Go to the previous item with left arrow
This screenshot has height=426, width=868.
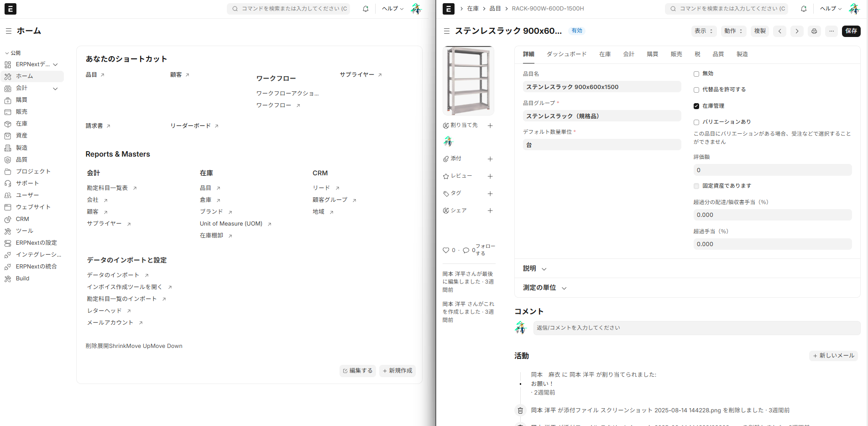[x=780, y=31]
